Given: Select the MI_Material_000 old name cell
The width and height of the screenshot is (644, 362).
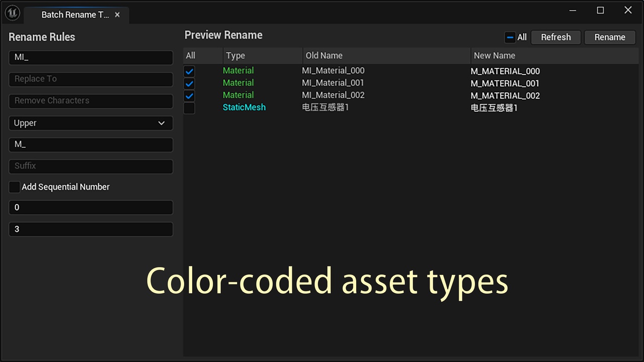Looking at the screenshot, I should (x=333, y=71).
